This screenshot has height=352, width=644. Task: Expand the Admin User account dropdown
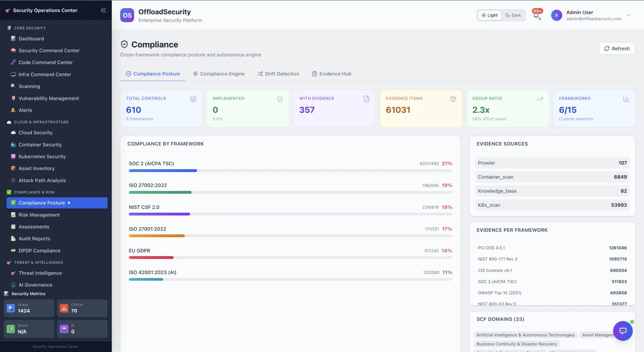(628, 15)
